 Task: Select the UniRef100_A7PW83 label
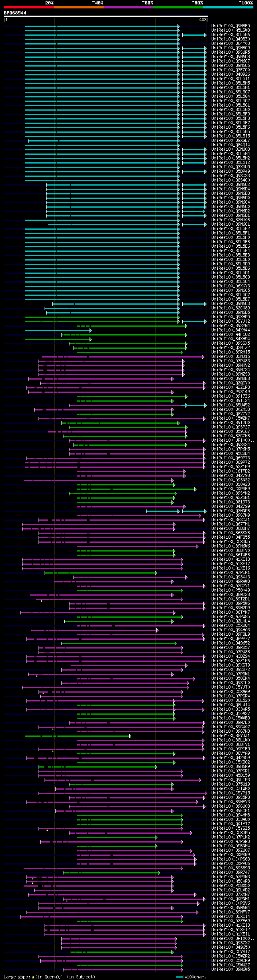[x=230, y=361]
